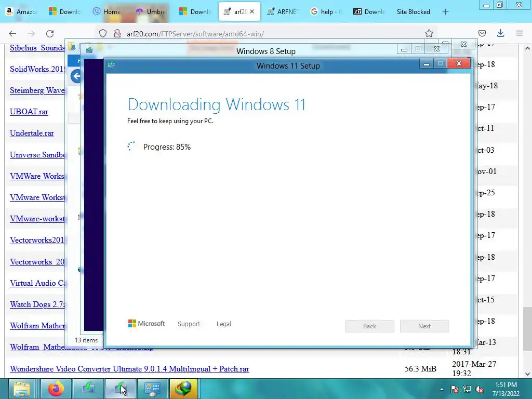Click the Windows 11 Setup title bar icon
This screenshot has height=399, width=532.
(x=112, y=64)
